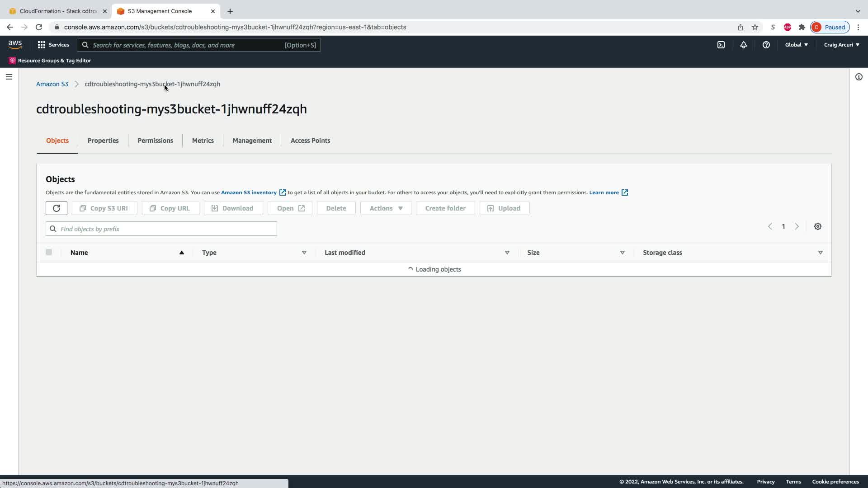This screenshot has width=868, height=488.
Task: Open the info panel icon
Action: pyautogui.click(x=859, y=77)
